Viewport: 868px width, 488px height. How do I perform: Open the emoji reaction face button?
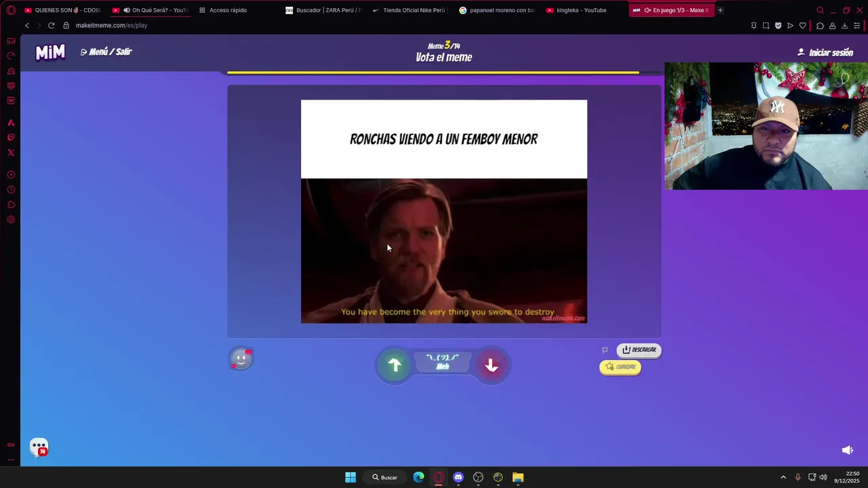coord(241,359)
